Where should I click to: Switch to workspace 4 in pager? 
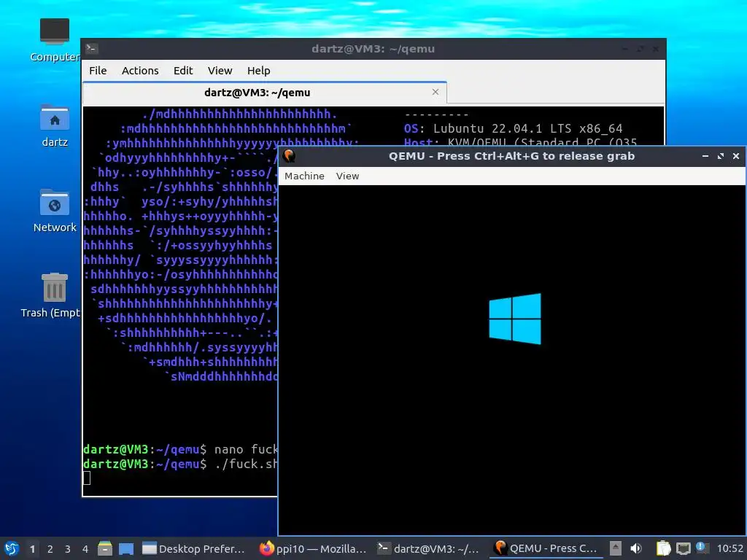pyautogui.click(x=85, y=549)
